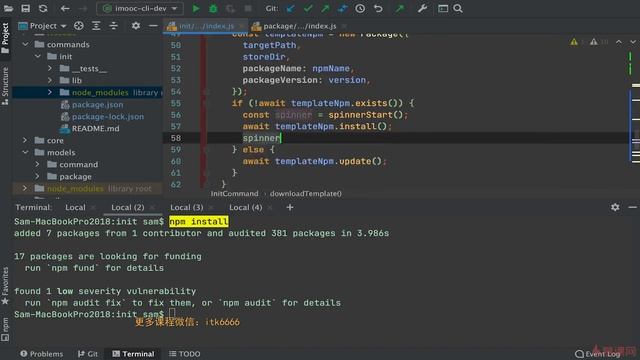This screenshot has width=640, height=360.
Task: Expand node_modules under the init folder
Action: pos(50,92)
